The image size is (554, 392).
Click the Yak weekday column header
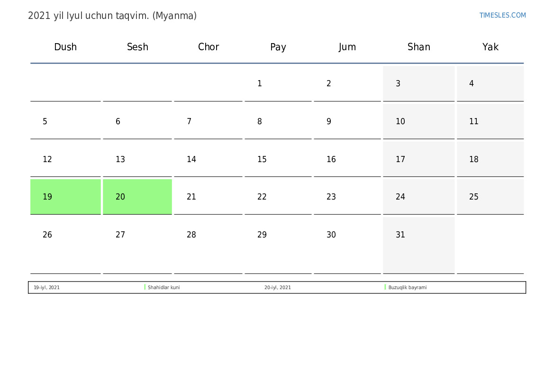[x=490, y=47]
